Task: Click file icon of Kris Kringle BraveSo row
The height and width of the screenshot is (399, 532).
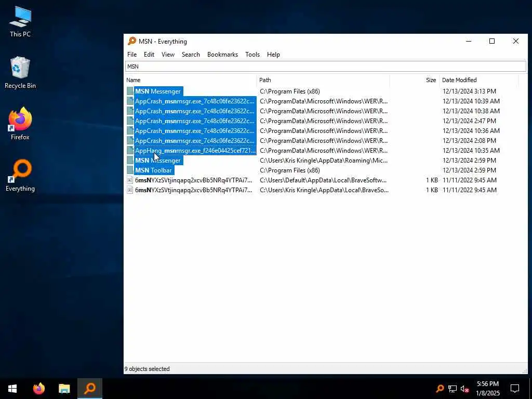Action: [x=130, y=190]
